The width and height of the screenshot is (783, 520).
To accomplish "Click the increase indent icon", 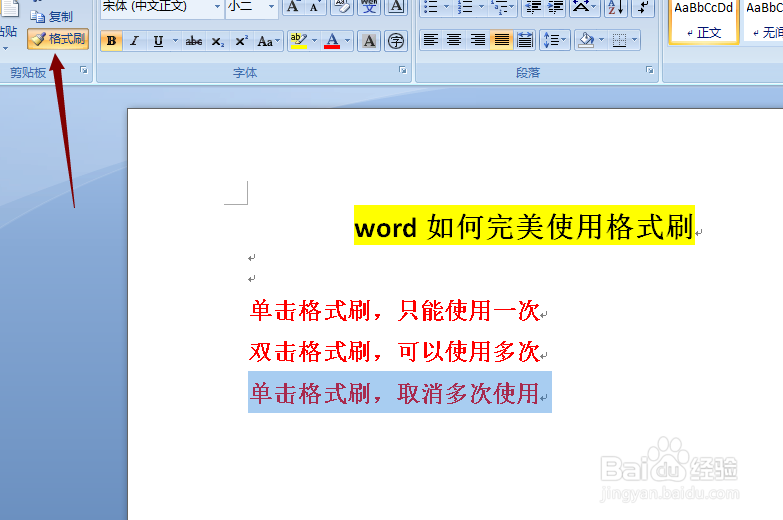I will pos(555,7).
